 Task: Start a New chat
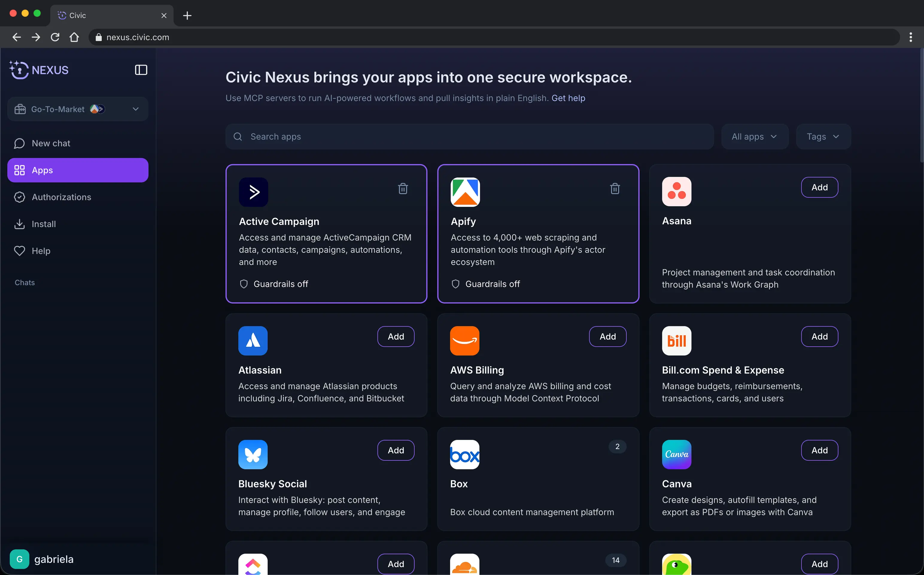point(77,143)
